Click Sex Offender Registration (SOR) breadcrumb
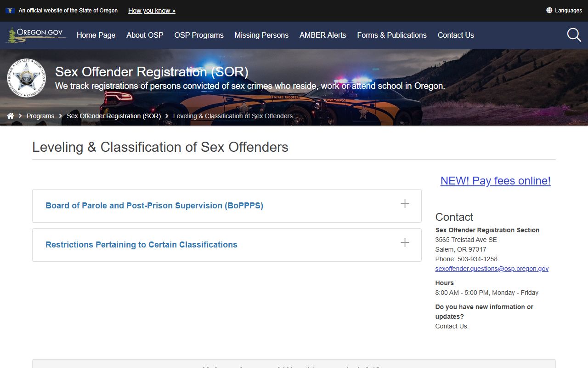The width and height of the screenshot is (588, 368). coord(114,116)
